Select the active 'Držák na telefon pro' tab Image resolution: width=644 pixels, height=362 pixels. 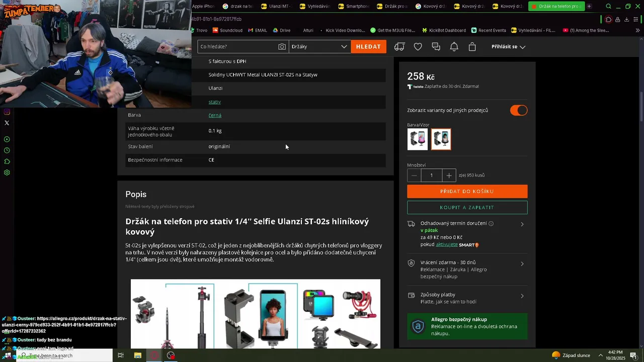[556, 7]
